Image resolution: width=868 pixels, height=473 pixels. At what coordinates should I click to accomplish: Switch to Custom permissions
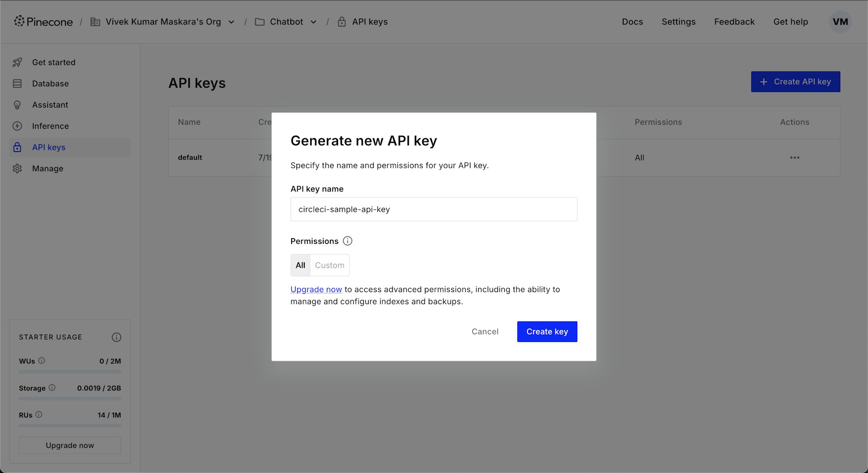click(329, 265)
